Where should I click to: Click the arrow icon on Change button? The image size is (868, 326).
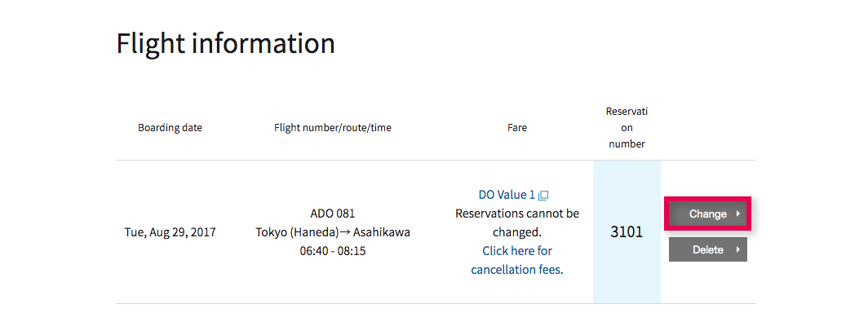[x=737, y=214]
